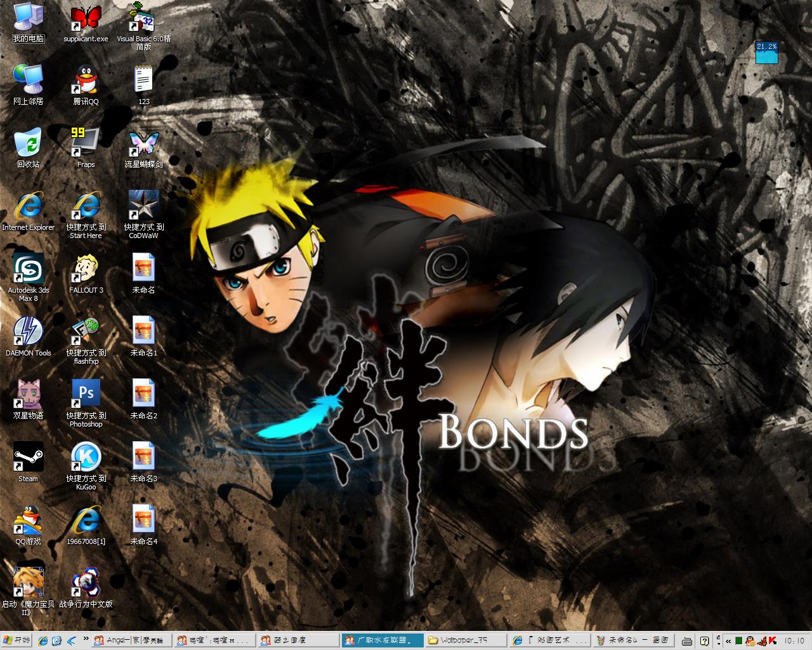The width and height of the screenshot is (812, 650).
Task: Launch 腾讯QQ penguin desktop icon
Action: [x=86, y=85]
